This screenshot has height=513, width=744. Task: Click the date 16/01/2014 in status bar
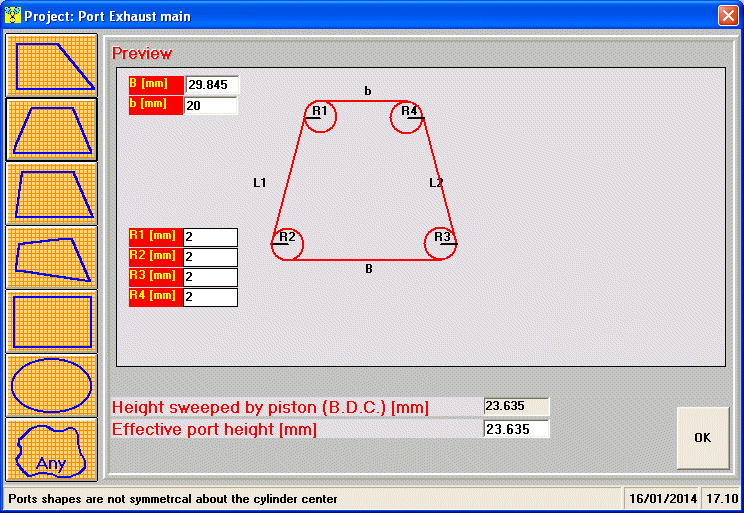tap(662, 499)
